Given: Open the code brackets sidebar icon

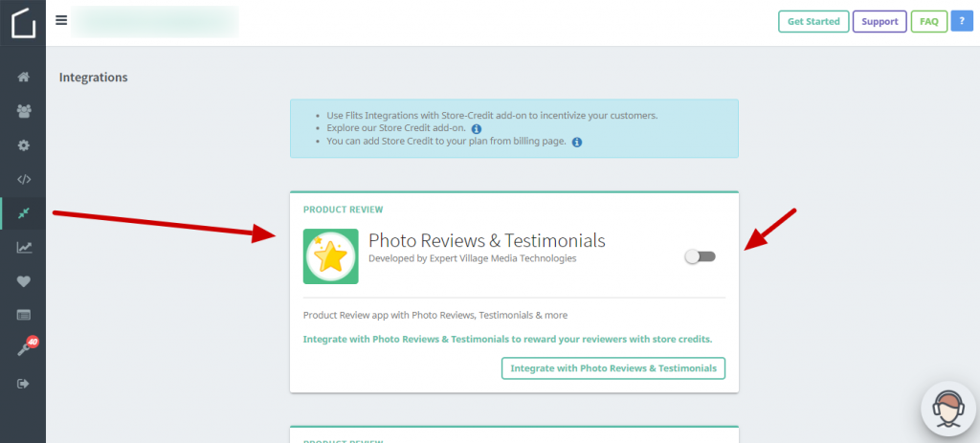Looking at the screenshot, I should (x=23, y=179).
